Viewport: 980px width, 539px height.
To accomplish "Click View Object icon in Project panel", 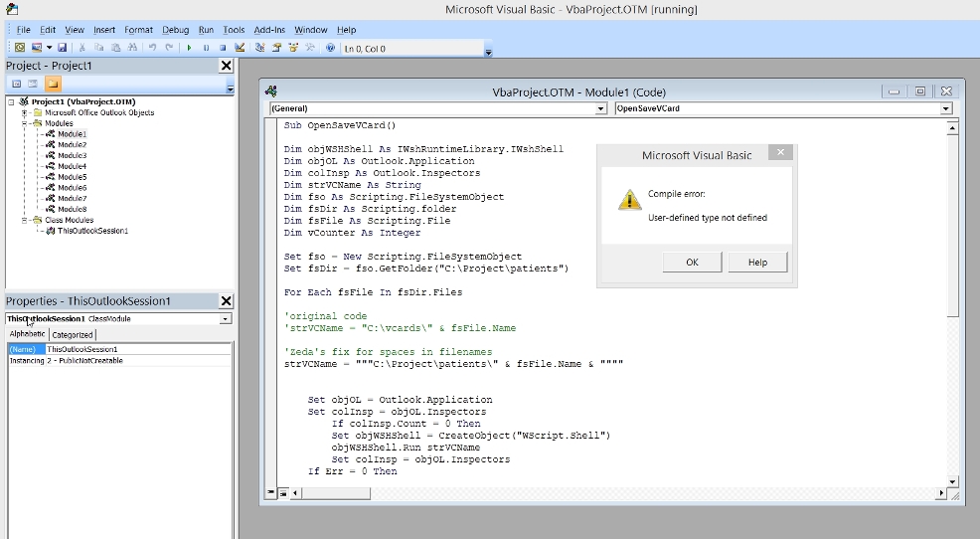I will (x=33, y=84).
